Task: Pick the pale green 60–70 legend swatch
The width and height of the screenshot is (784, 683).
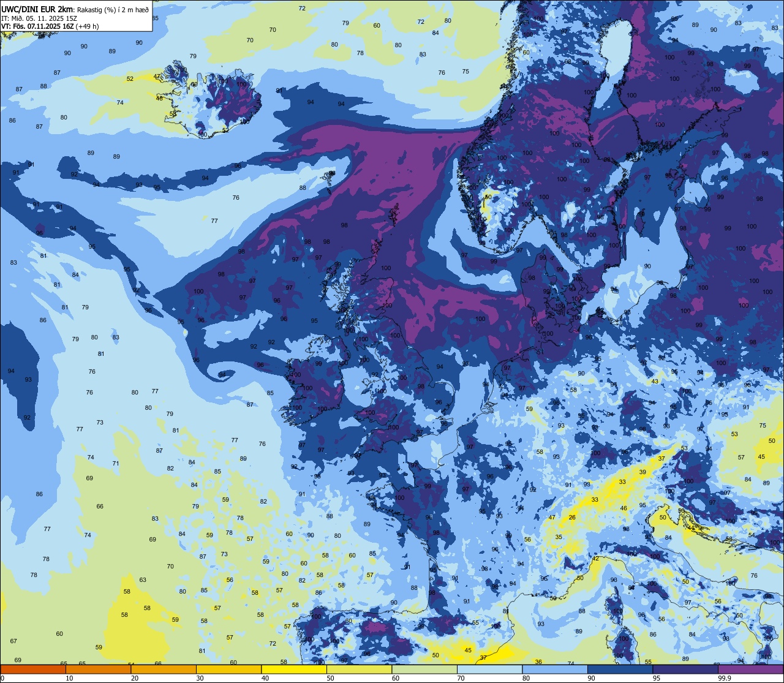Action: pyautogui.click(x=424, y=670)
